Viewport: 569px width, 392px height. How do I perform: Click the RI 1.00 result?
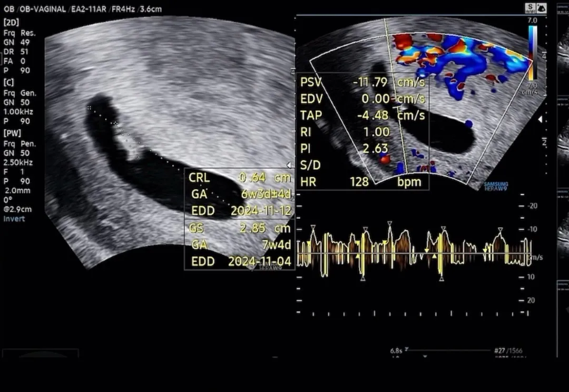(x=345, y=132)
